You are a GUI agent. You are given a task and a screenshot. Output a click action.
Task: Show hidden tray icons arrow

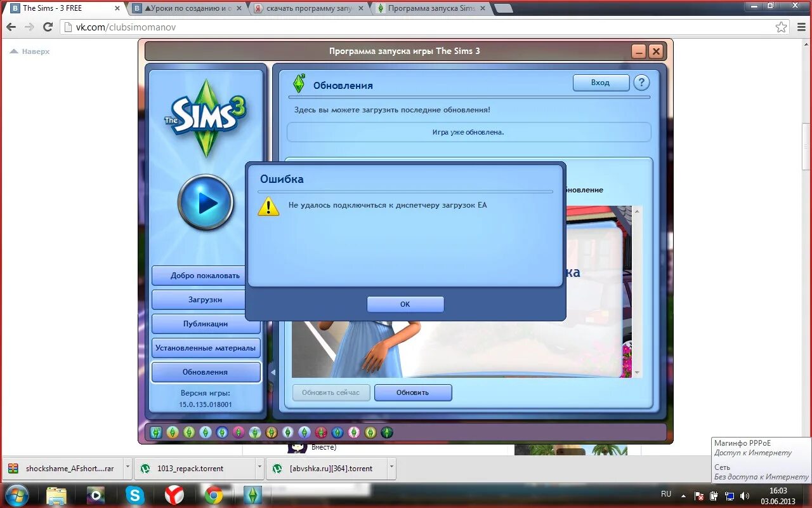[683, 496]
